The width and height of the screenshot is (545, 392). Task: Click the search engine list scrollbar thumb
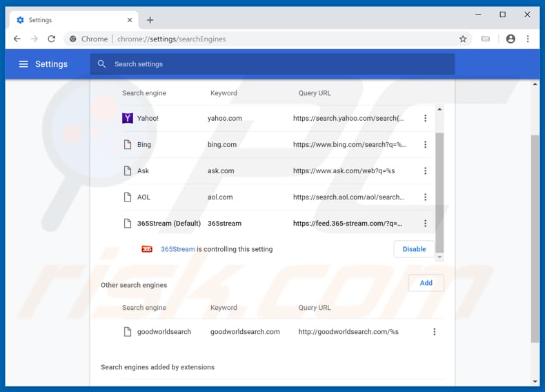(439, 193)
